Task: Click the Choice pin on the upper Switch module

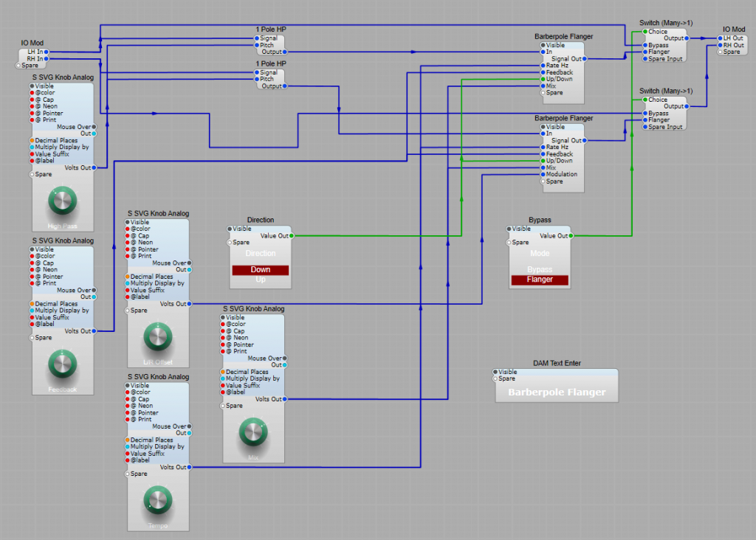Action: click(x=645, y=32)
